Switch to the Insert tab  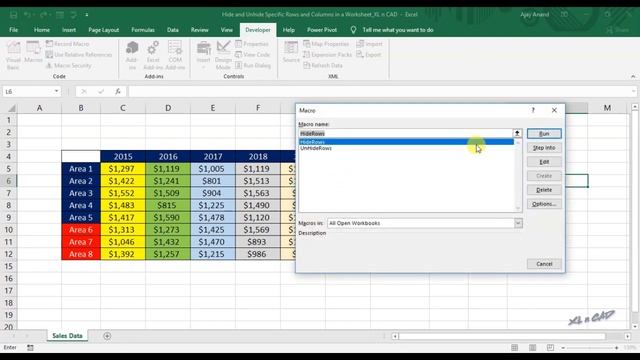coord(69,30)
